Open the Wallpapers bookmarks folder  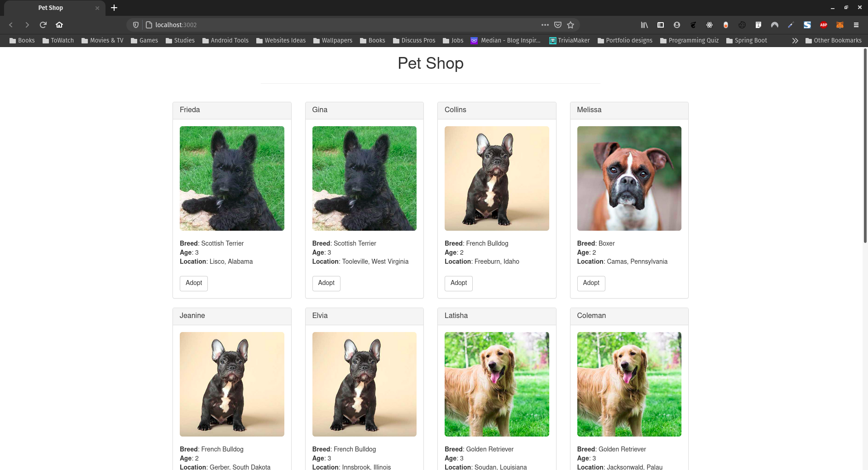(x=333, y=40)
